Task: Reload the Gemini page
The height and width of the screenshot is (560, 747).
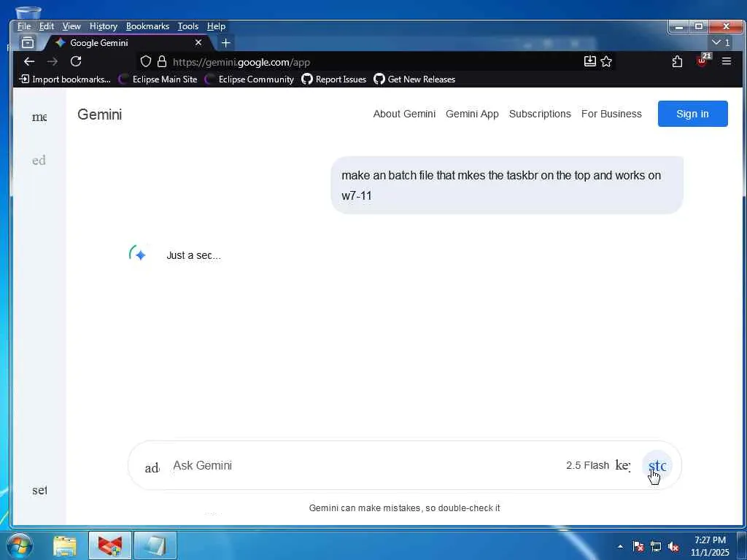Action: pos(76,61)
